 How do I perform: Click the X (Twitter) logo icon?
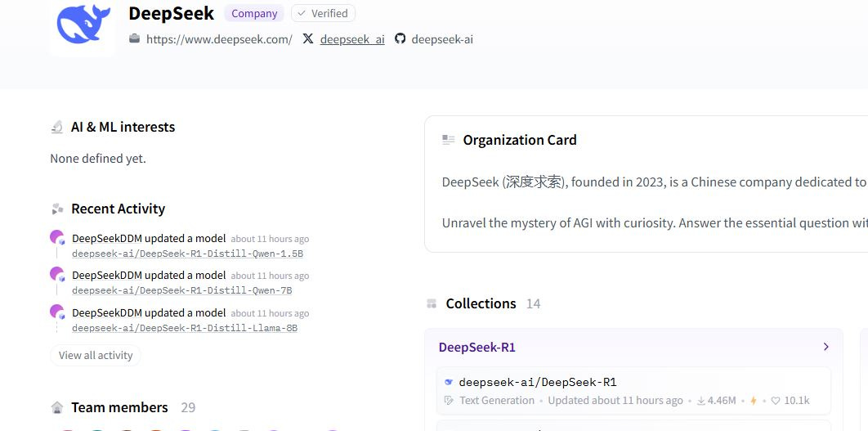pyautogui.click(x=308, y=38)
